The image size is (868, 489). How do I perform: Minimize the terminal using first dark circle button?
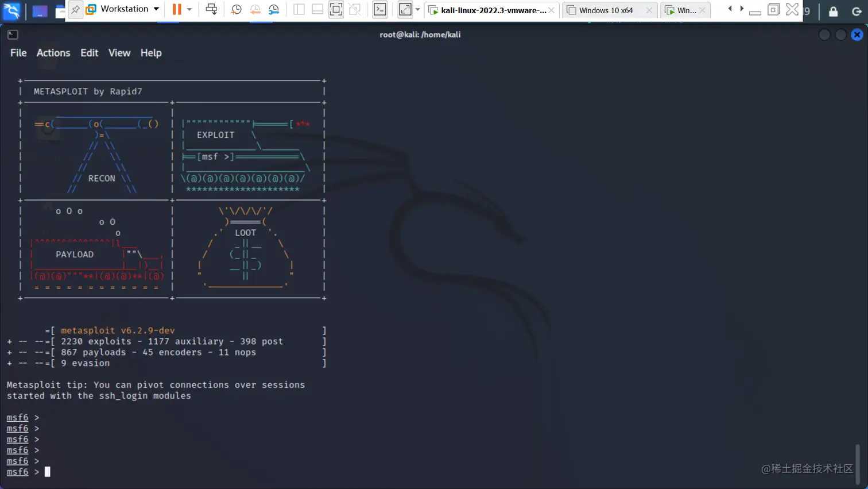pyautogui.click(x=824, y=34)
